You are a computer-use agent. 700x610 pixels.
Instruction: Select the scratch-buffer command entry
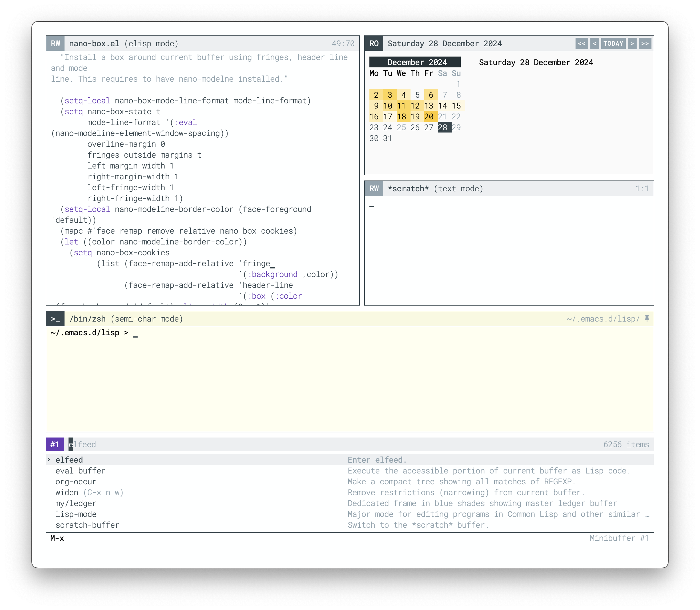(x=87, y=525)
